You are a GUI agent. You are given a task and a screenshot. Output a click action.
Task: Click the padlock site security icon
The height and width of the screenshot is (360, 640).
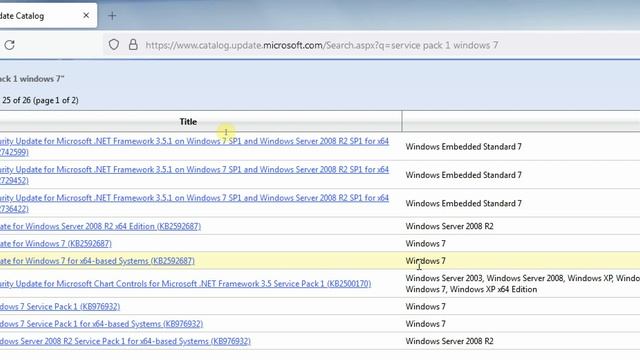click(x=133, y=45)
